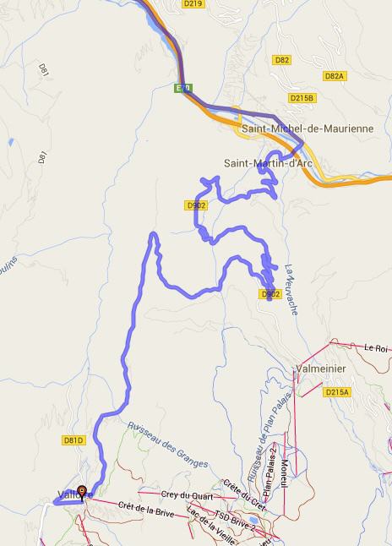Click the Le Roi ski lift label
This screenshot has width=392, height=546.
click(376, 348)
